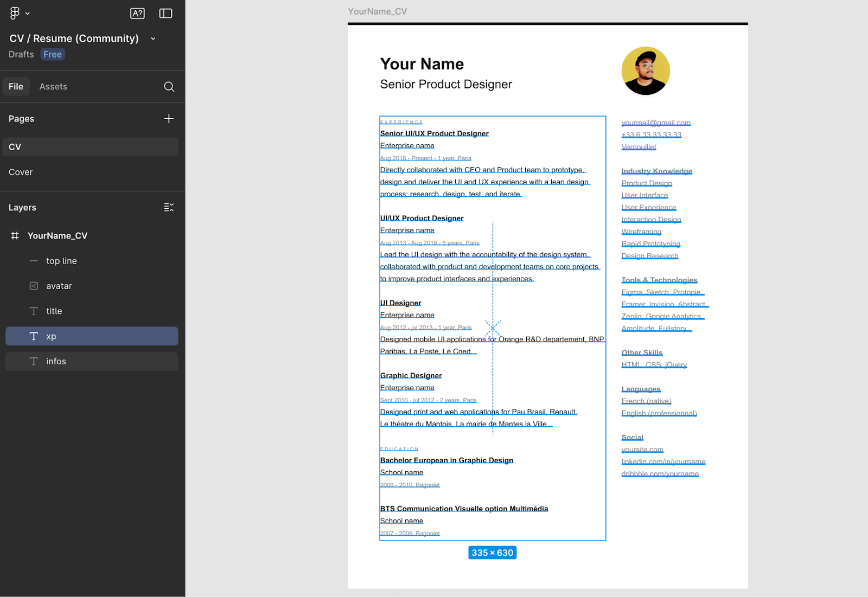Select the Cover page
This screenshot has height=597, width=868.
coord(20,172)
